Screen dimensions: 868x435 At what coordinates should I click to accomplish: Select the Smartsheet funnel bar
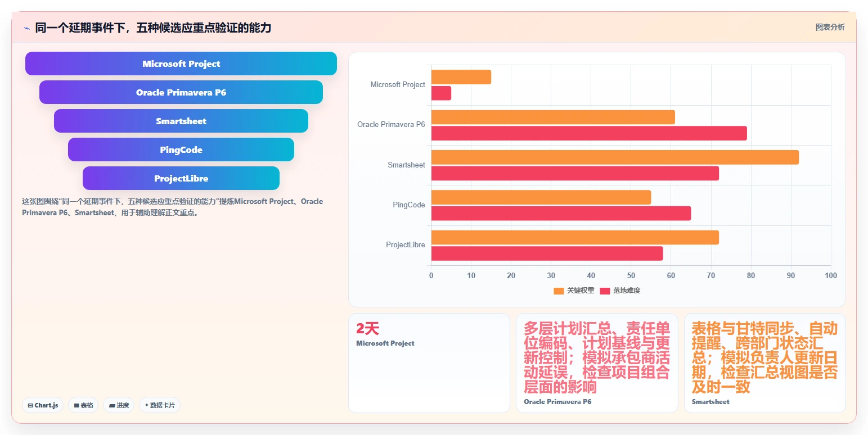181,121
